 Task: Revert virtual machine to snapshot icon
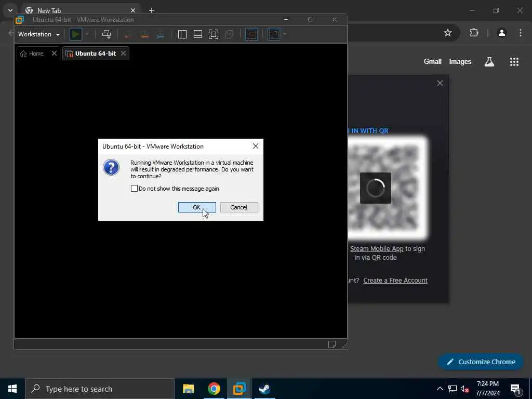[x=144, y=34]
